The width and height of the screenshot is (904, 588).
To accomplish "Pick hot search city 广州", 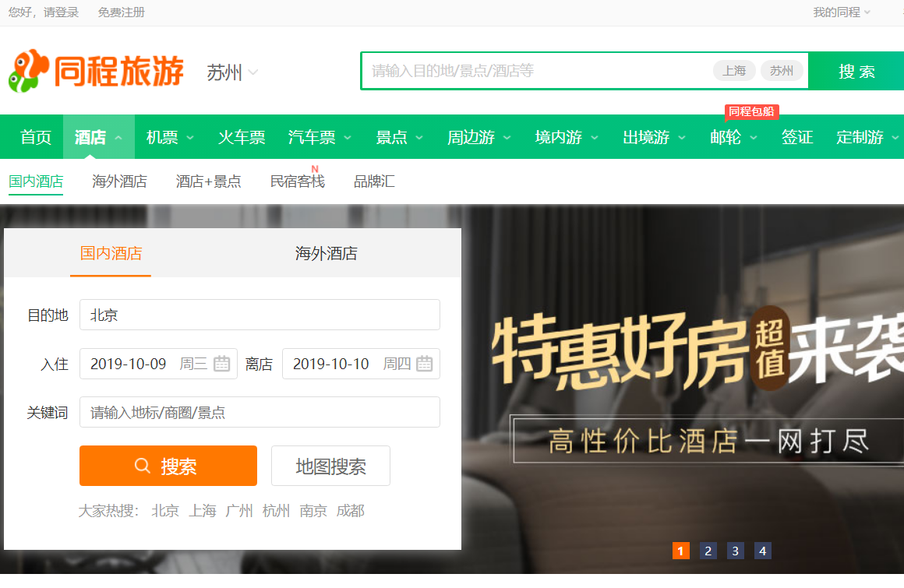I will click(239, 511).
